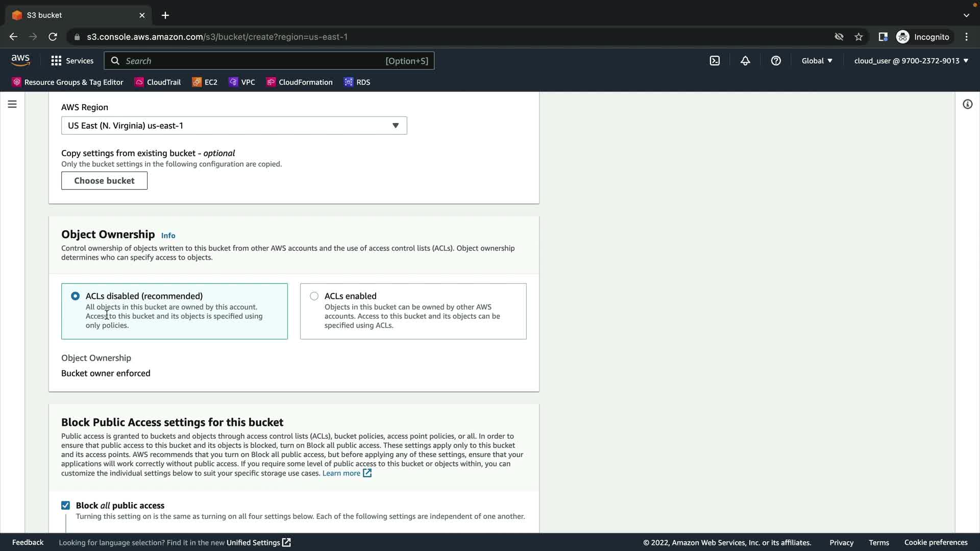
Task: Open the CloudTrail bookmark shortcut
Action: (158, 82)
